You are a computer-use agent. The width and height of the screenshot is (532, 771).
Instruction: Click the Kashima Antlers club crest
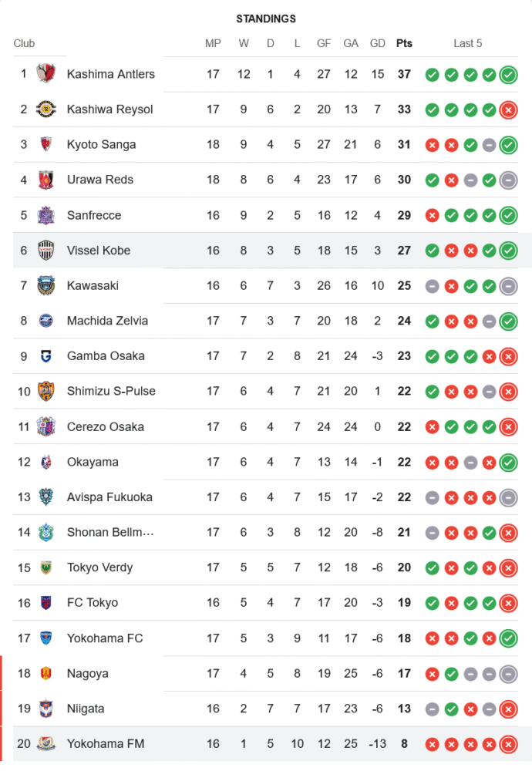pos(46,74)
